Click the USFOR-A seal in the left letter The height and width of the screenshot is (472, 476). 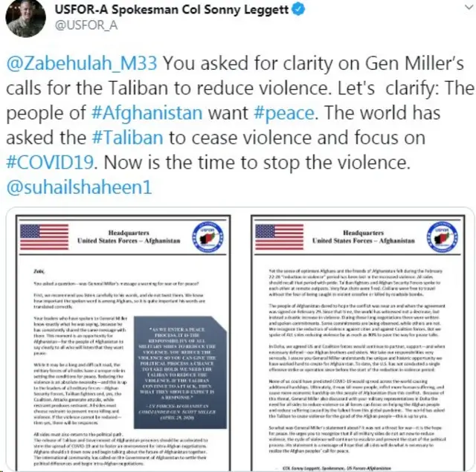pyautogui.click(x=208, y=237)
